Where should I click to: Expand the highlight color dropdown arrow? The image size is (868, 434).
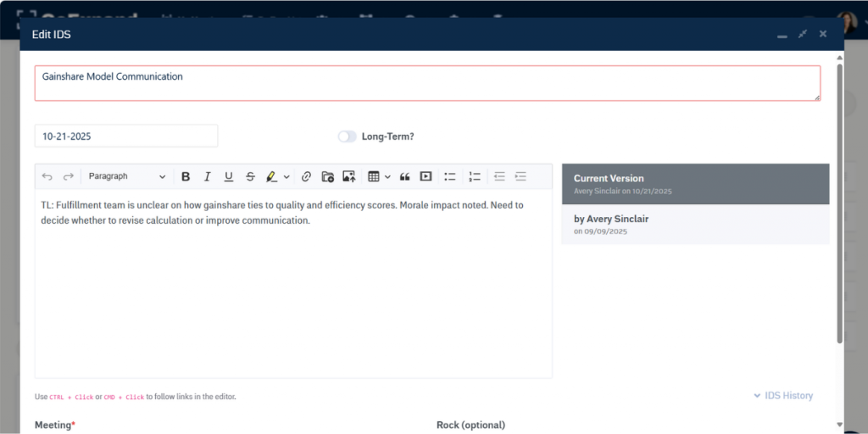point(287,176)
